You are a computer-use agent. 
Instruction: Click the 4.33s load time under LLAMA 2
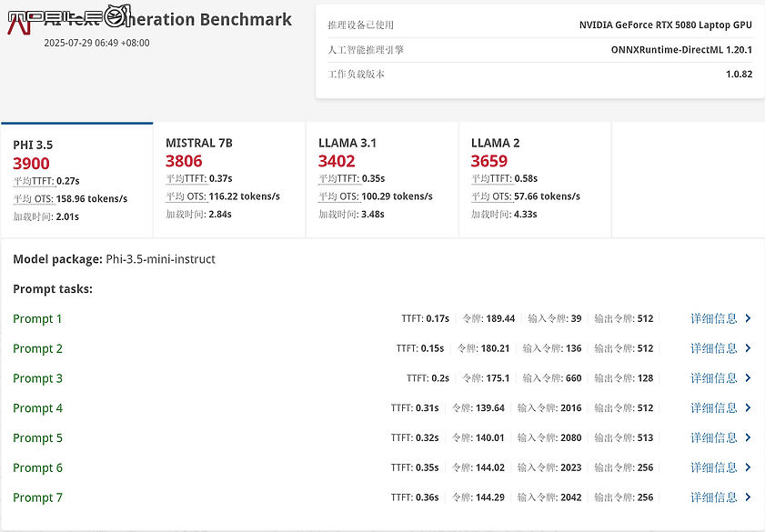click(526, 214)
